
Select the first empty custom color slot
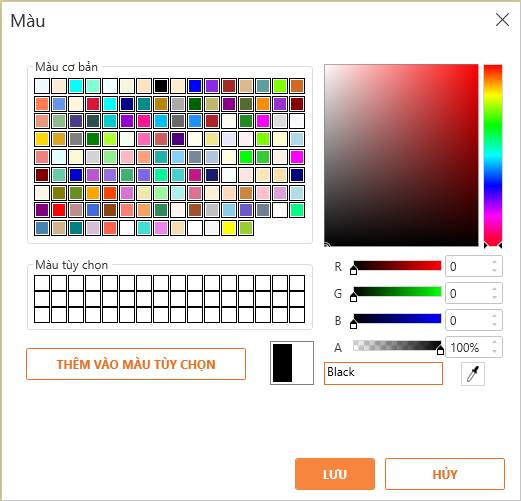coord(42,283)
